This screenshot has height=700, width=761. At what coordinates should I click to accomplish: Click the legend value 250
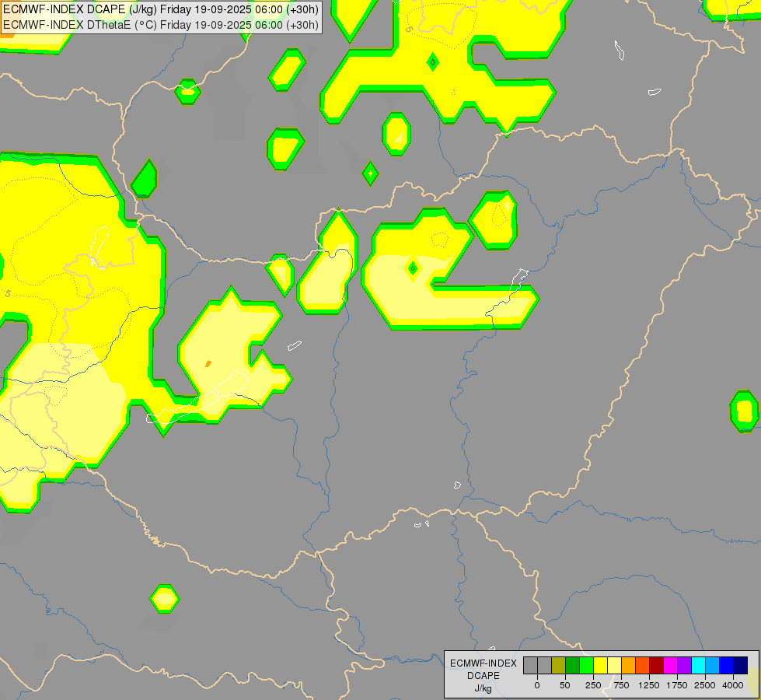pyautogui.click(x=593, y=685)
